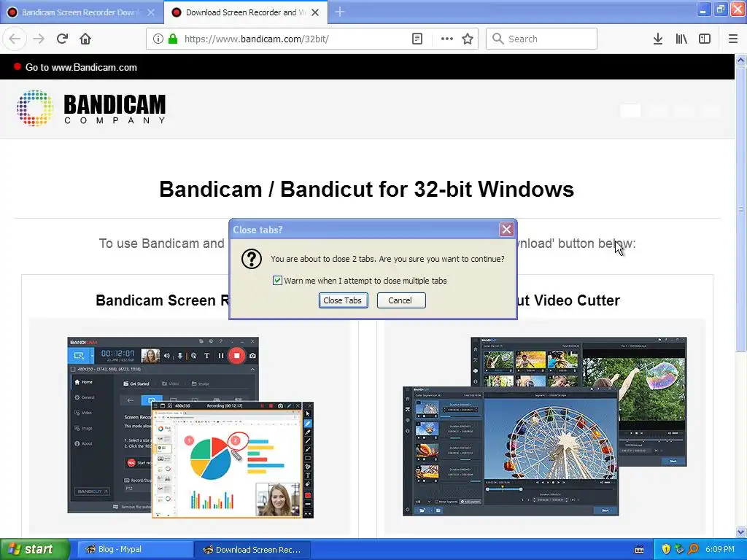747x560 pixels.
Task: Open page actions three-dot menu
Action: point(446,39)
